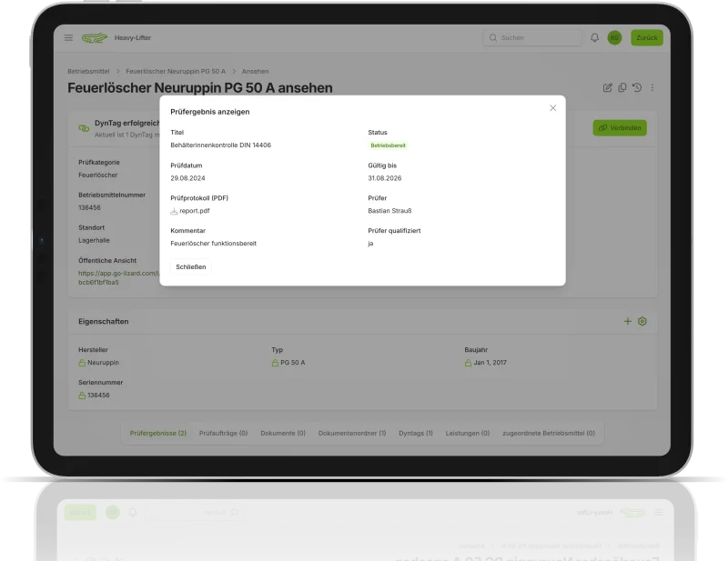
Task: Click the Verbinden button
Action: 620,128
